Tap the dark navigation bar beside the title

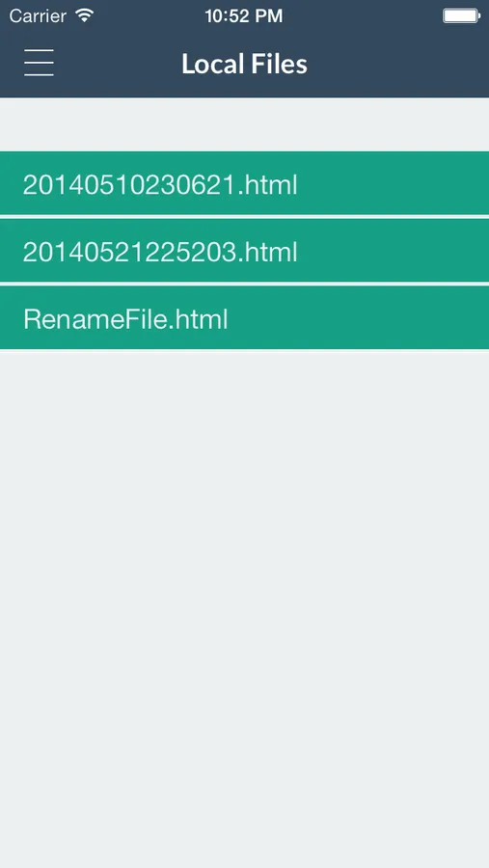pos(398,64)
